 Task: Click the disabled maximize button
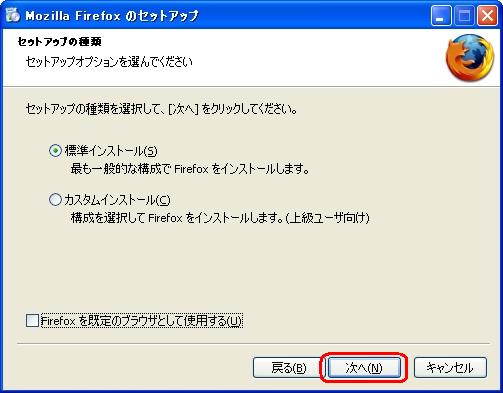tap(464, 16)
